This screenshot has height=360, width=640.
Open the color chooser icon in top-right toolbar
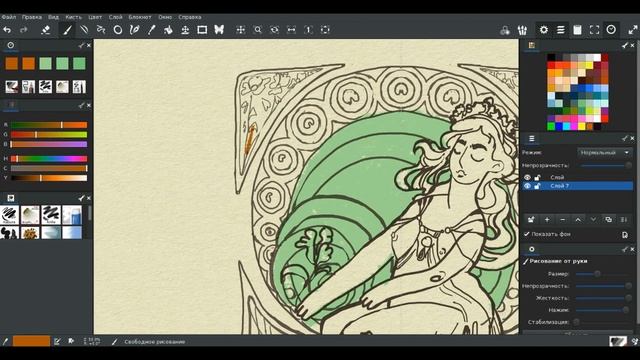click(505, 30)
